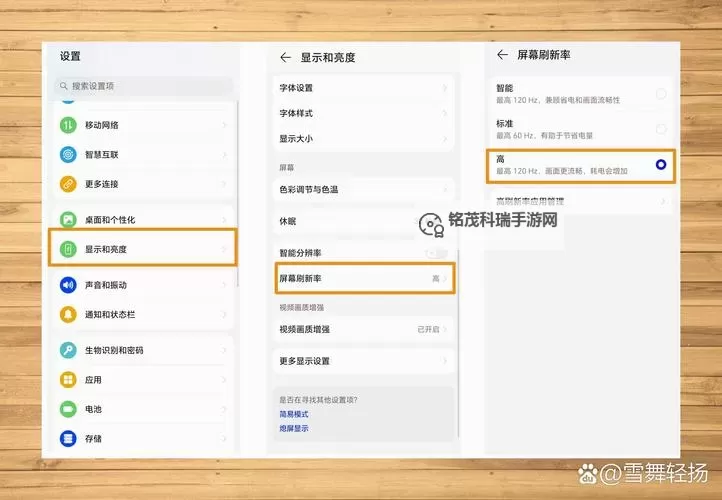
Task: Toggle 智能分辨率 switch
Action: tap(436, 253)
